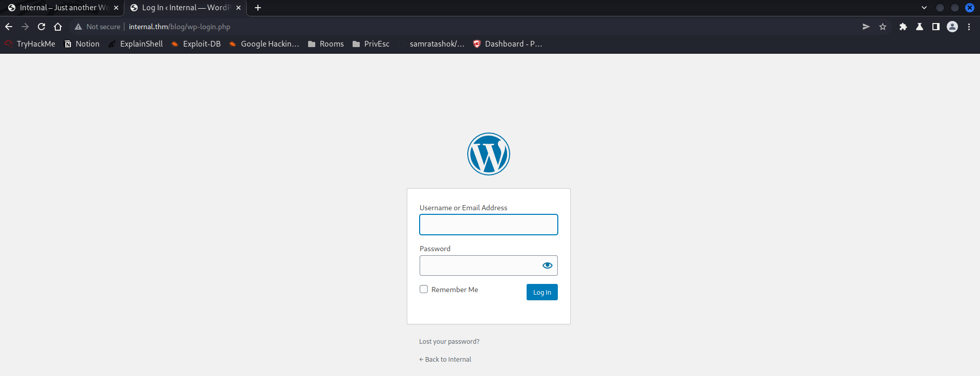The height and width of the screenshot is (376, 980).
Task: Click the WordPress logo above login form
Action: [488, 154]
